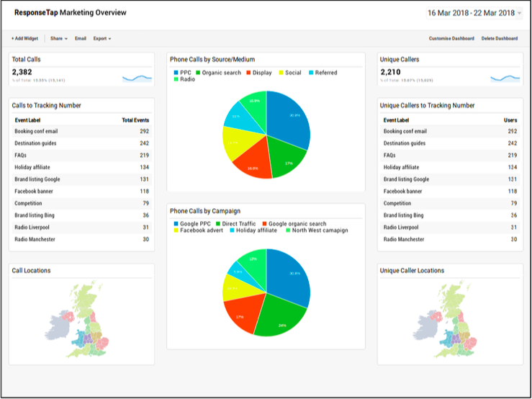The height and width of the screenshot is (399, 532).
Task: Click the Total Calls widget title
Action: click(26, 60)
